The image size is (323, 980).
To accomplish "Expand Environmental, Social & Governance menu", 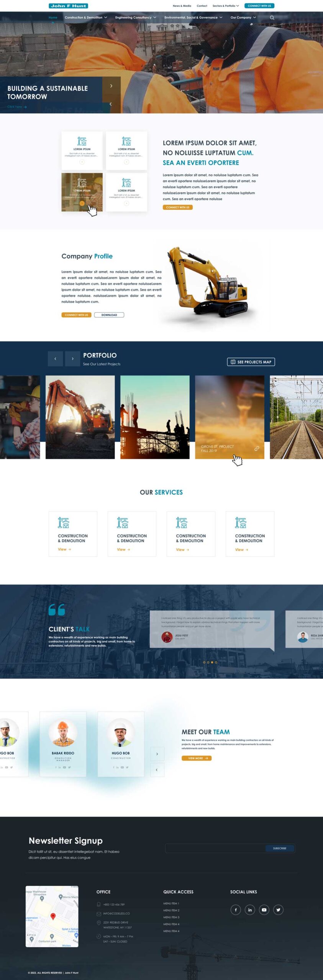I will [193, 18].
